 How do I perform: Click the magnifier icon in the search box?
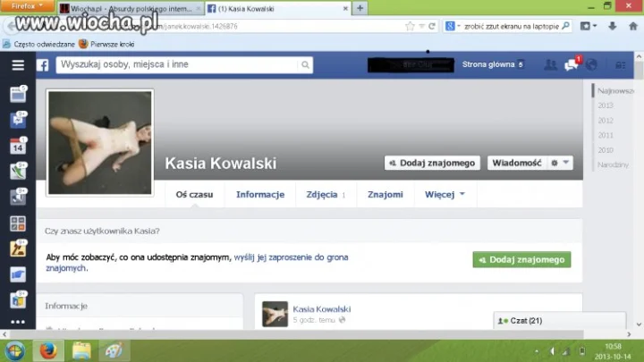pyautogui.click(x=305, y=65)
